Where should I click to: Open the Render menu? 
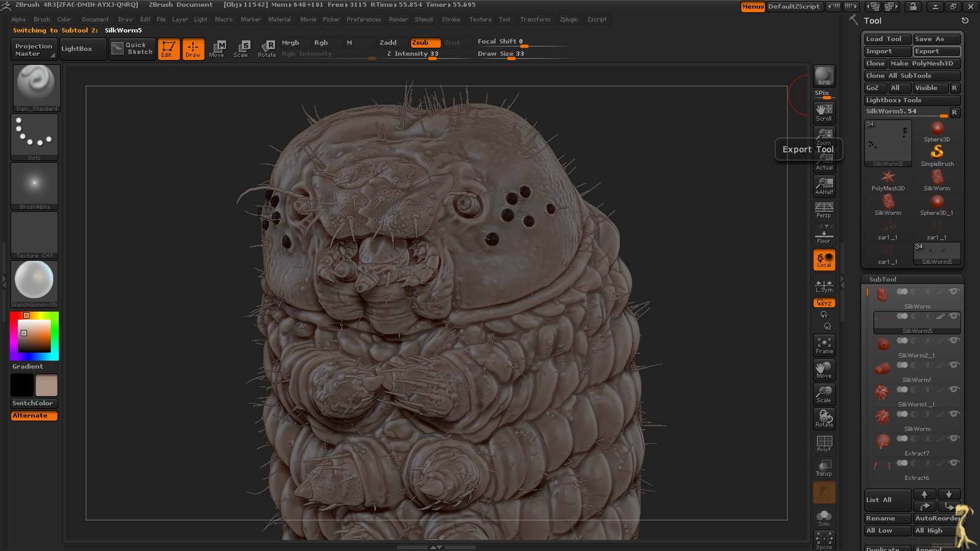click(x=398, y=20)
